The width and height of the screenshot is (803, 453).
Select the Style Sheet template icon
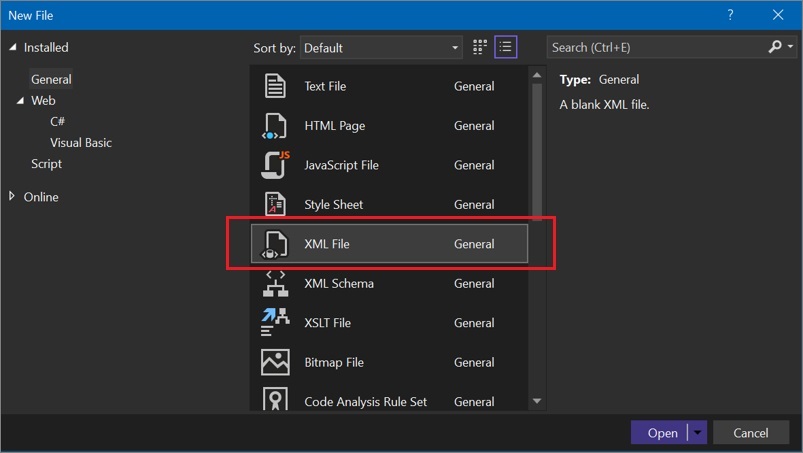(275, 204)
